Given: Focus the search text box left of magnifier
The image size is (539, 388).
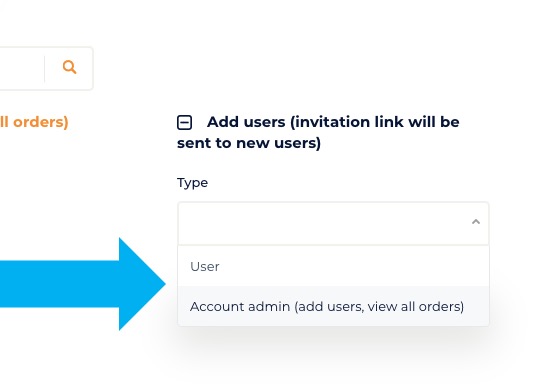Looking at the screenshot, I should [x=21, y=68].
